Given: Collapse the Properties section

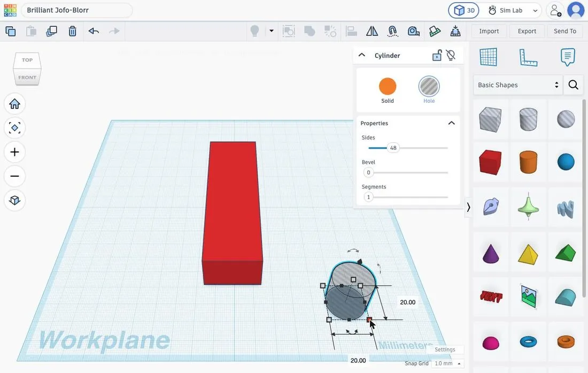Looking at the screenshot, I should coord(452,123).
